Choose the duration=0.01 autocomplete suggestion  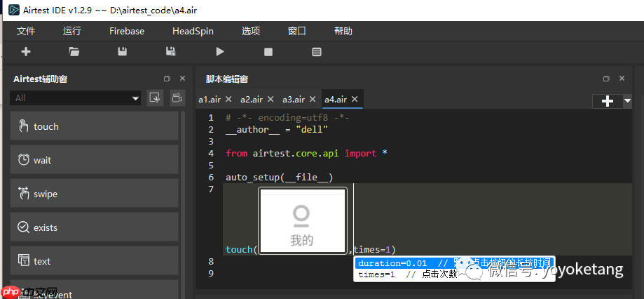pos(454,263)
